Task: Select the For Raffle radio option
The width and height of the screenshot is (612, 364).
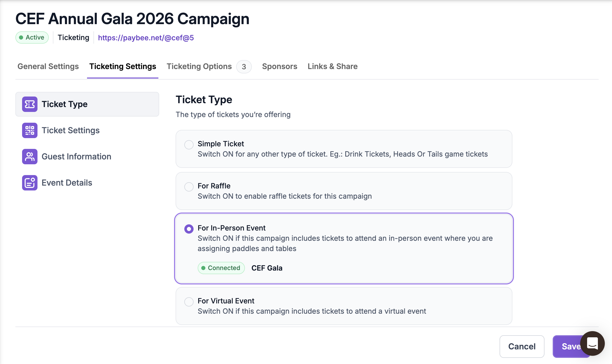Action: pyautogui.click(x=189, y=187)
